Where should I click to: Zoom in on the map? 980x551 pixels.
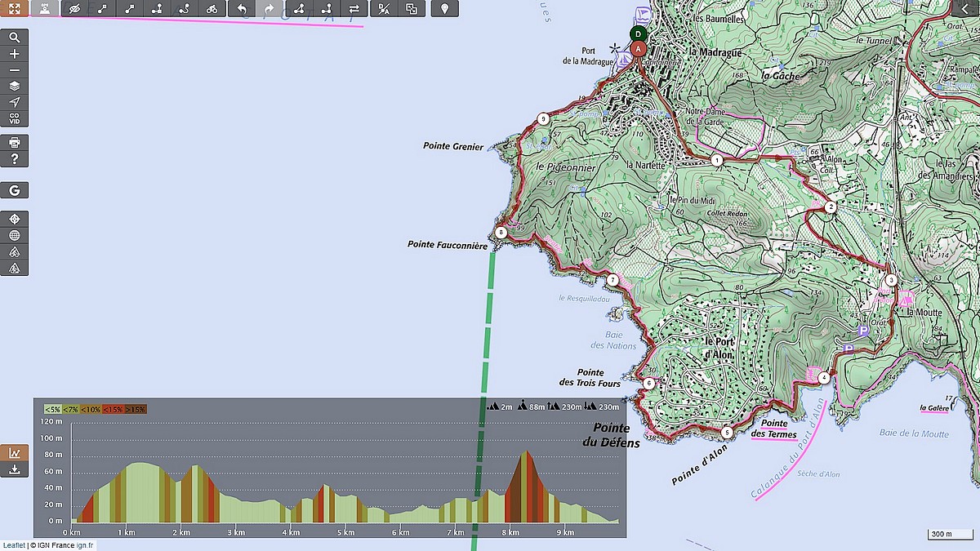click(x=15, y=54)
